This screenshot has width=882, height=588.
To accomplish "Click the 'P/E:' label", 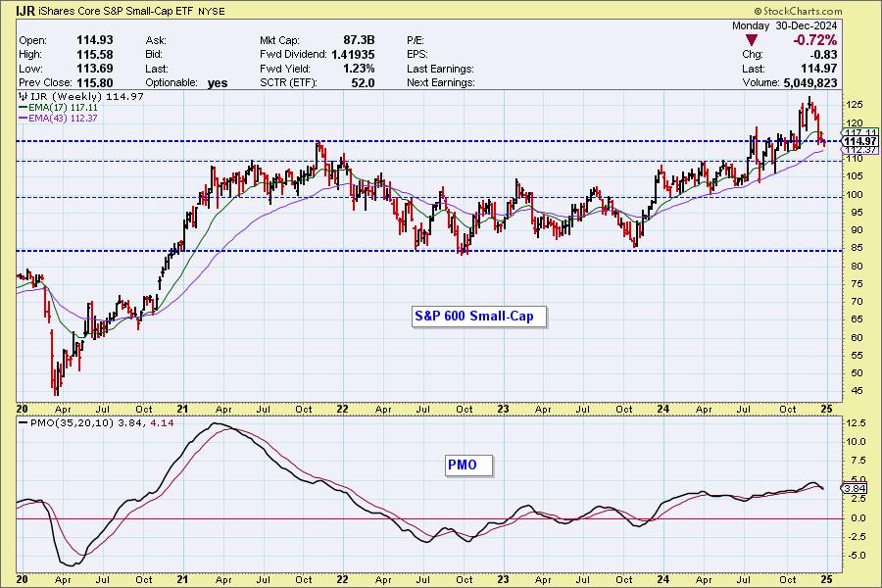I will click(416, 40).
